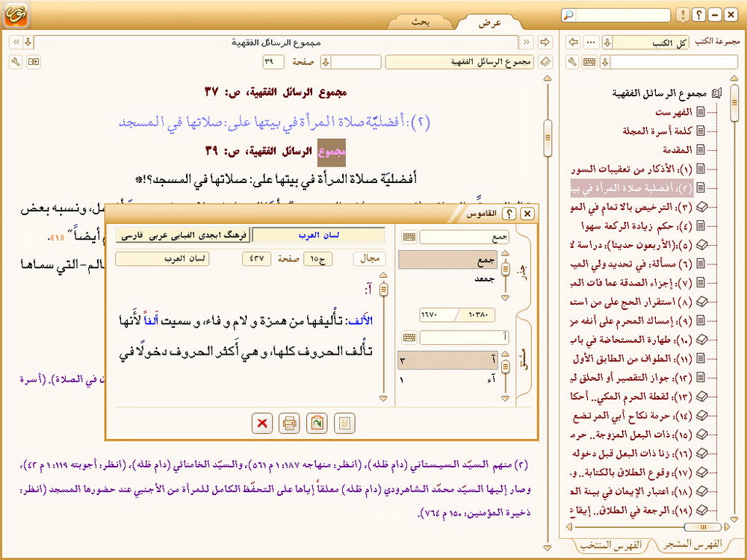
Task: Click the مجال button in dictionary
Action: click(x=369, y=258)
